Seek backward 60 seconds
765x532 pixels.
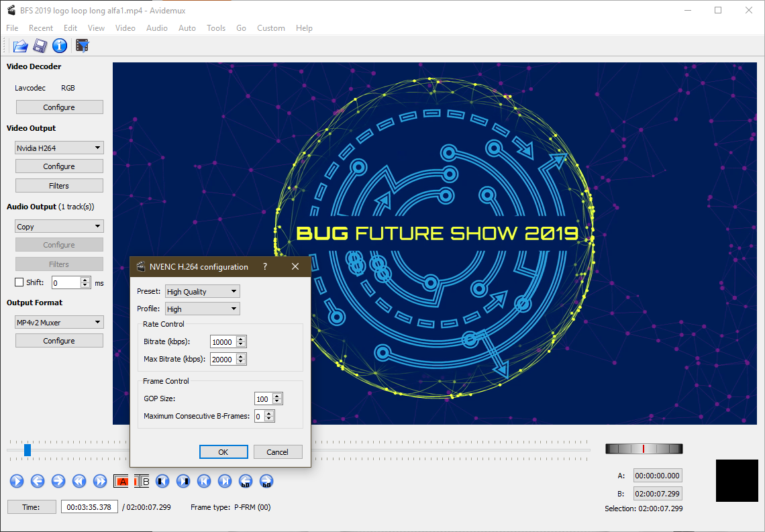tap(246, 481)
